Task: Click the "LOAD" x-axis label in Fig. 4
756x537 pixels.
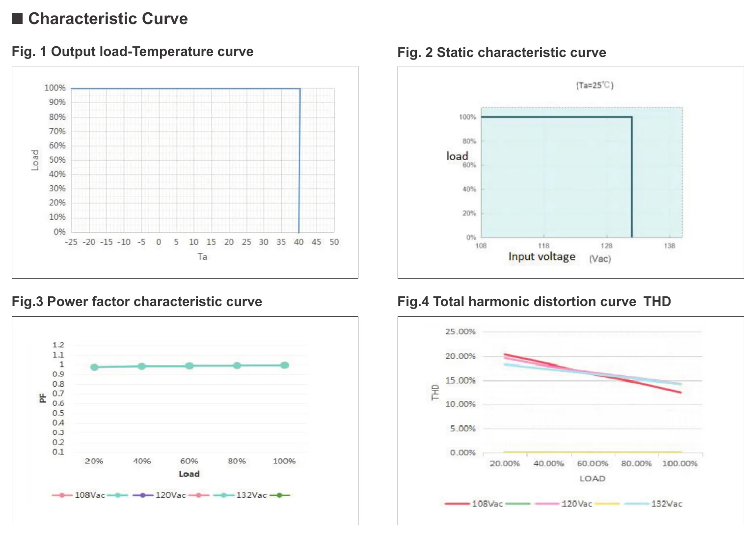Action: 593,478
